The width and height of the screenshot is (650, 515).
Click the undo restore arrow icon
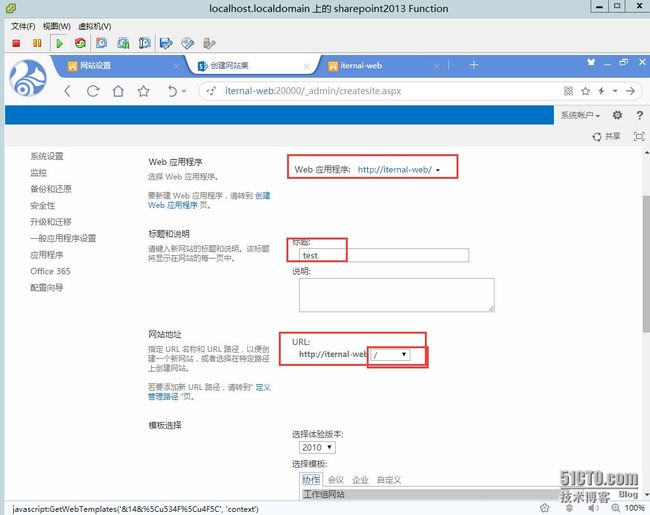172,91
